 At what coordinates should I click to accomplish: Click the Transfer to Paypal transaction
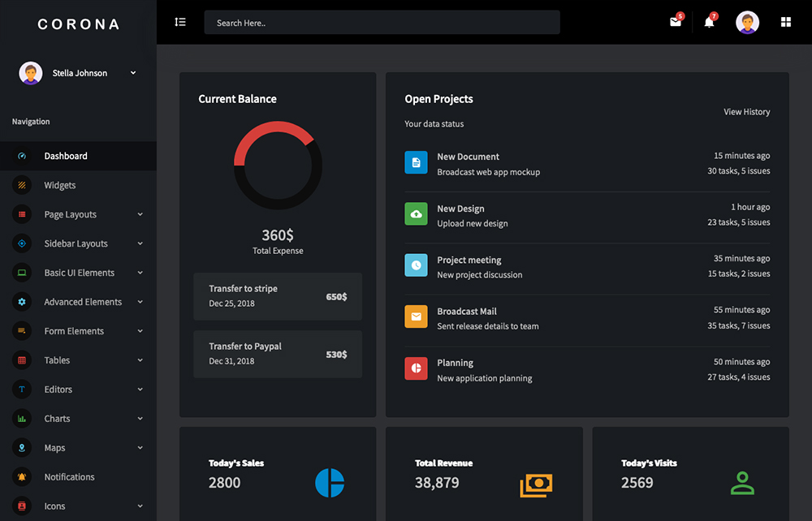click(x=278, y=354)
